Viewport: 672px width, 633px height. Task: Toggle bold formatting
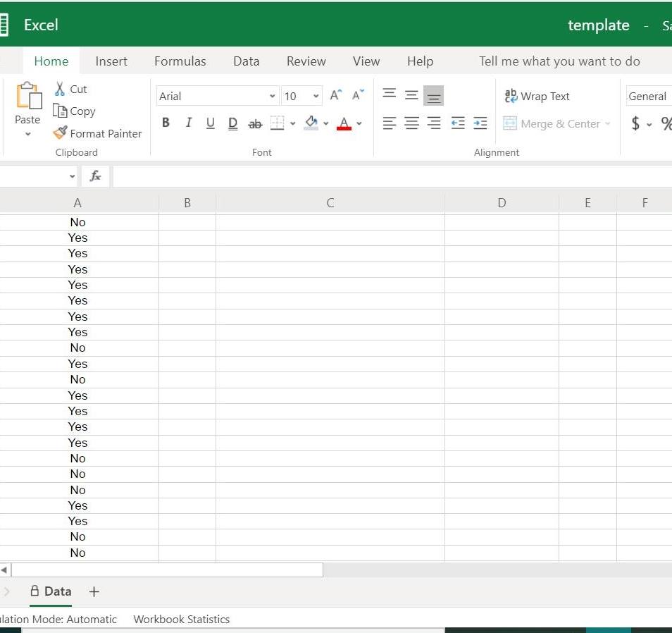(x=166, y=123)
